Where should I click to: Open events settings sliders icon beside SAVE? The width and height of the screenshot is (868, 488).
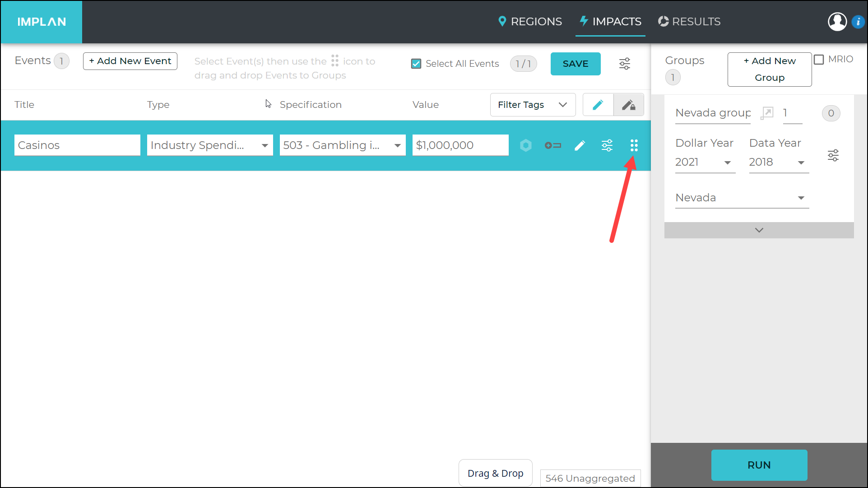[x=625, y=64]
